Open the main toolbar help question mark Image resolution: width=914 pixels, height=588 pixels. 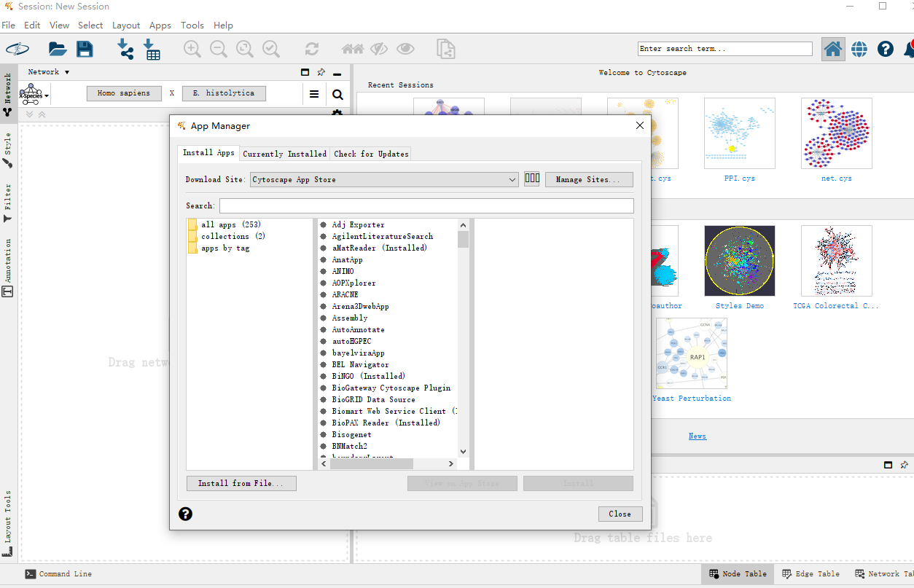click(x=886, y=49)
